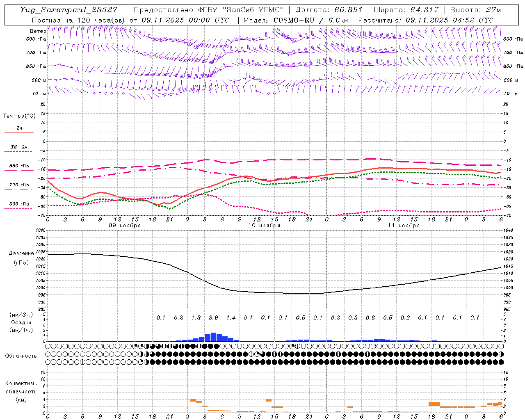The width and height of the screenshot is (525, 420).
Task: Click the Давление pressure panel label
Action: click(x=21, y=253)
